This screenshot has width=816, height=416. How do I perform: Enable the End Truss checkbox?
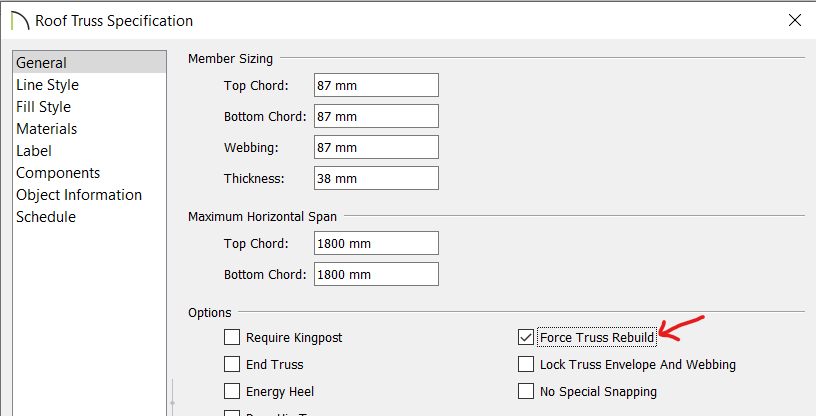232,364
